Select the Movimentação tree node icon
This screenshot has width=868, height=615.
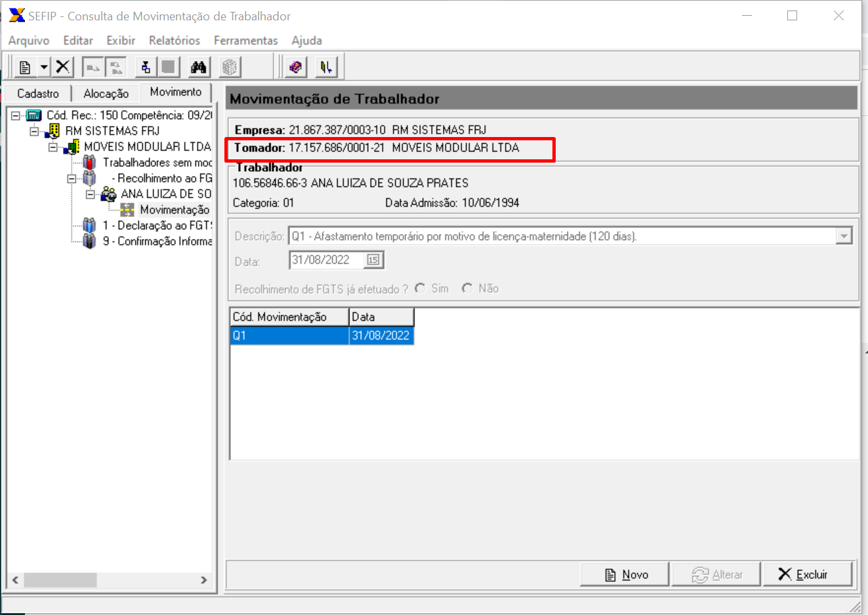click(127, 210)
